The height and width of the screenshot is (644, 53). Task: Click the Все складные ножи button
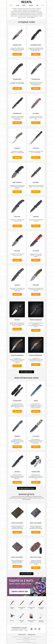26,372
